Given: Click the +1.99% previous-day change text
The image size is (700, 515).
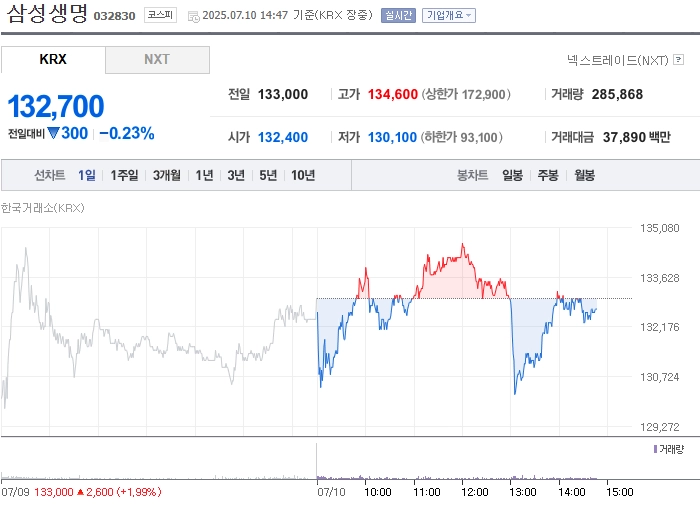Looking at the screenshot, I should click(139, 492).
